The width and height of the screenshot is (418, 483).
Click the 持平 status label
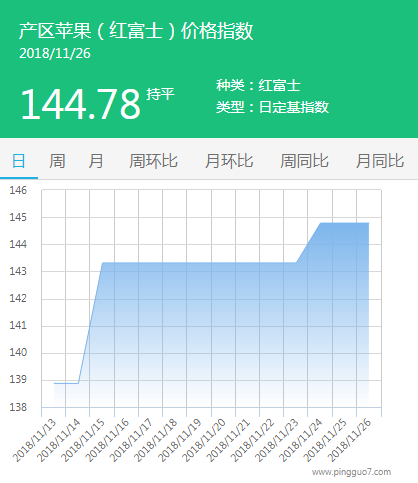[160, 94]
